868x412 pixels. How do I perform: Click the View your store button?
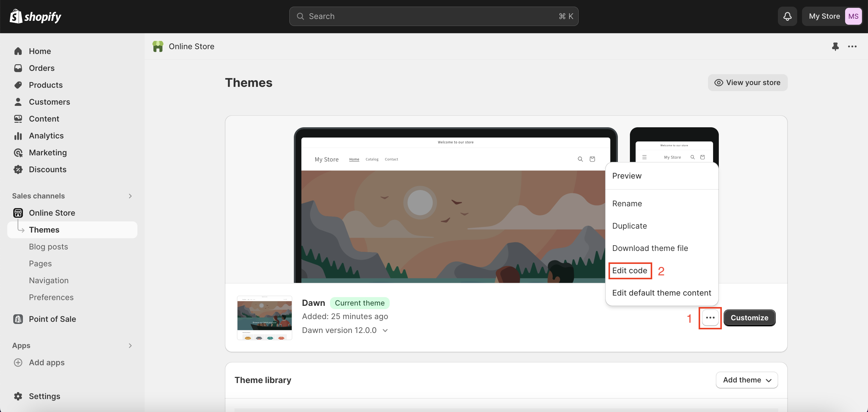pos(747,83)
